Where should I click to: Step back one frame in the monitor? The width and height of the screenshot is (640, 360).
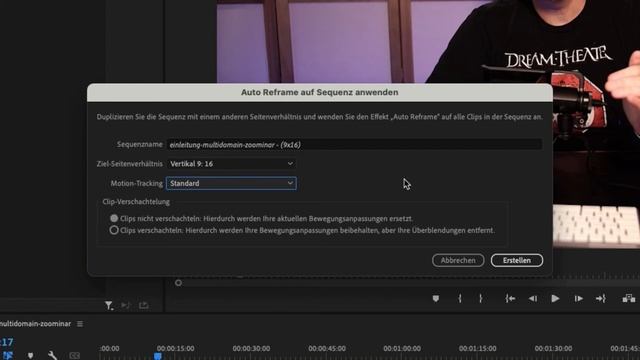coord(533,299)
